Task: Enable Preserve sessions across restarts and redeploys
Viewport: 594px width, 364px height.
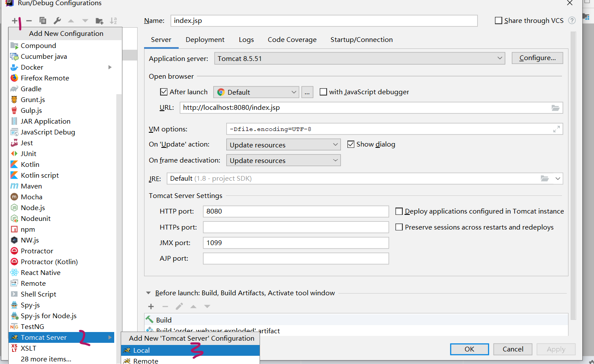Action: pyautogui.click(x=399, y=227)
